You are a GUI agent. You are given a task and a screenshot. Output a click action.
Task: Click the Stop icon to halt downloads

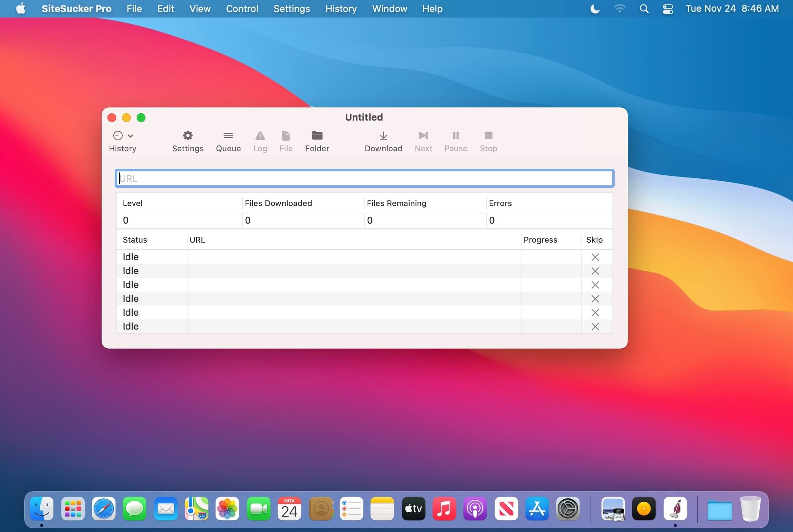point(488,141)
